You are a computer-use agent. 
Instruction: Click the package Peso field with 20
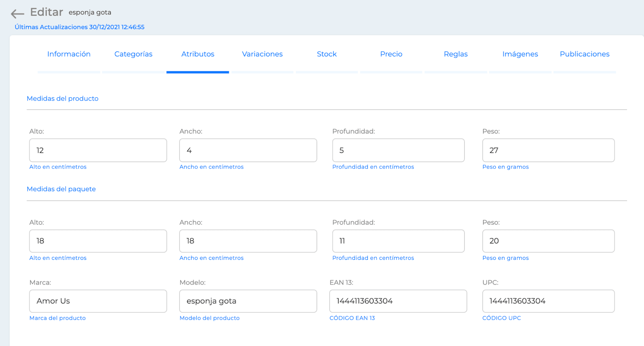click(x=549, y=241)
